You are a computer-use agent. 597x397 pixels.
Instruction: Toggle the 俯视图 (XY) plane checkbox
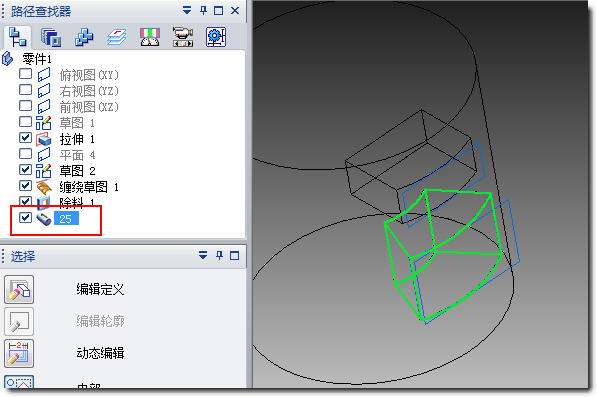(26, 73)
